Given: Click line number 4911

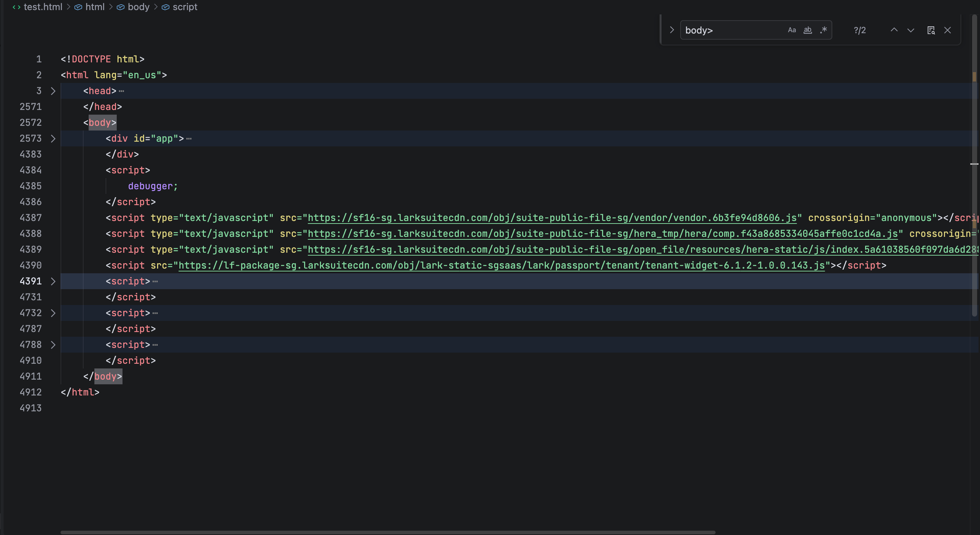Looking at the screenshot, I should (30, 376).
